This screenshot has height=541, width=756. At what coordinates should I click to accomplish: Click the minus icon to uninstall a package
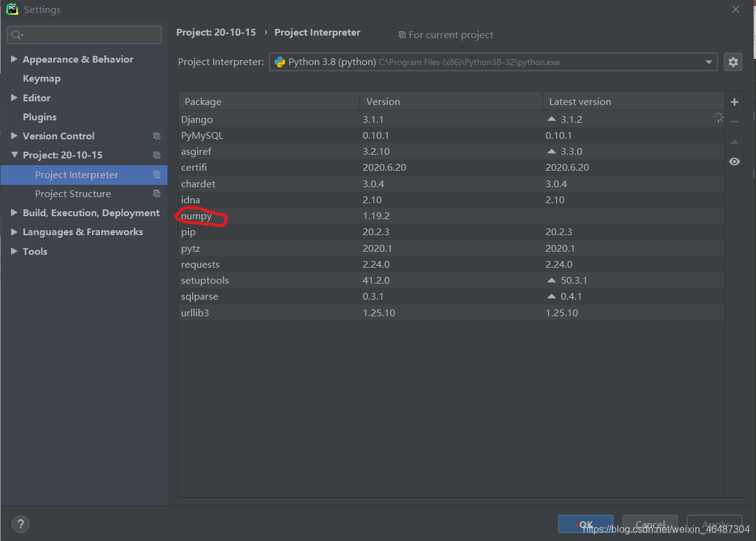click(x=735, y=122)
